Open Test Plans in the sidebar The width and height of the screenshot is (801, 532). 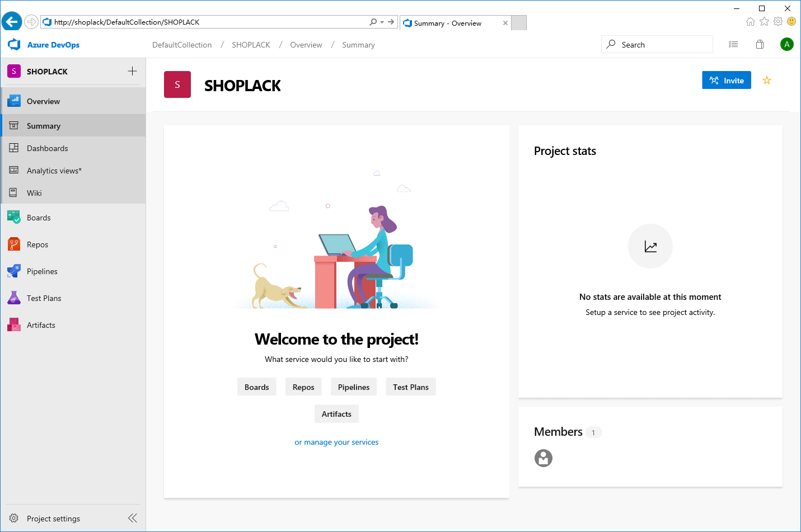click(44, 298)
